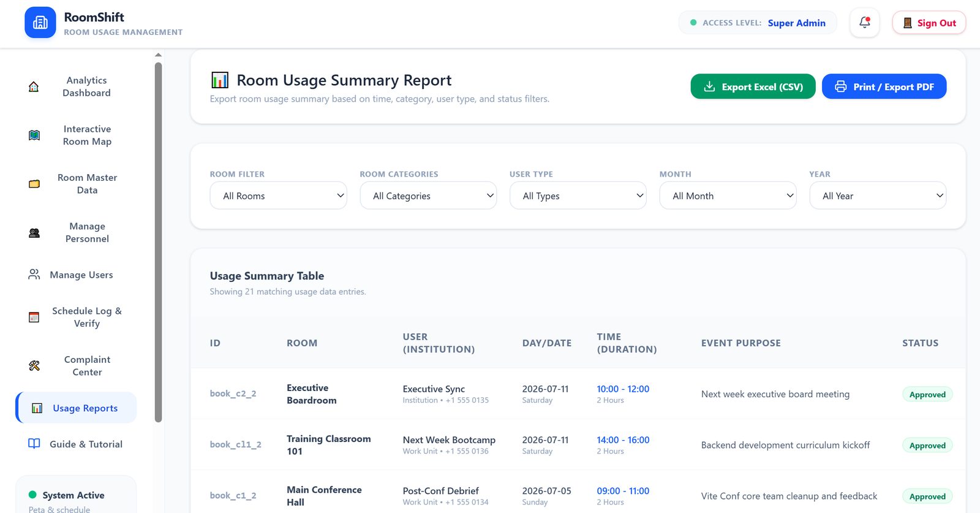Screen dimensions: 980x513
Task: Click the door icon in Sign Out
Action: click(x=908, y=23)
